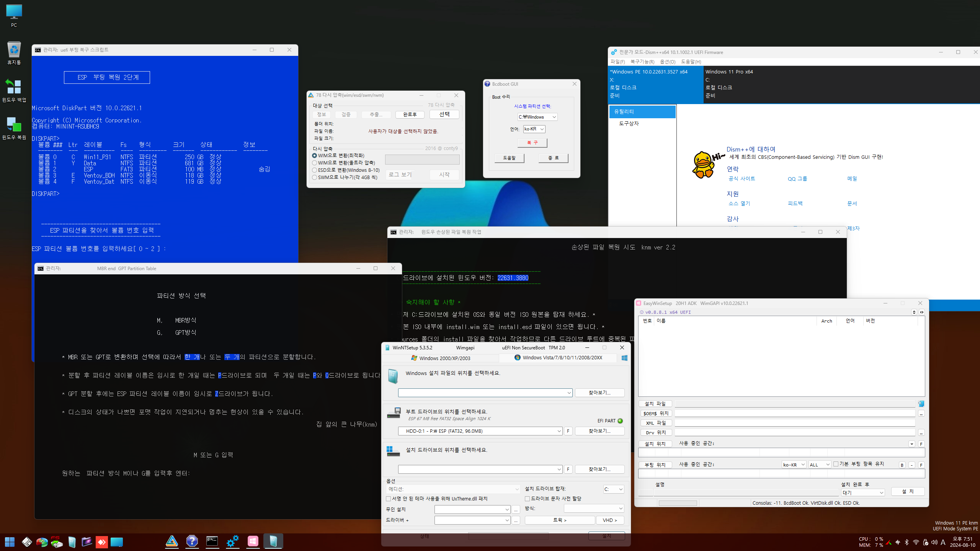This screenshot has width=980, height=551.
Task: Launch the 윈도우 복원 desktop shortcut
Action: coord(14,128)
